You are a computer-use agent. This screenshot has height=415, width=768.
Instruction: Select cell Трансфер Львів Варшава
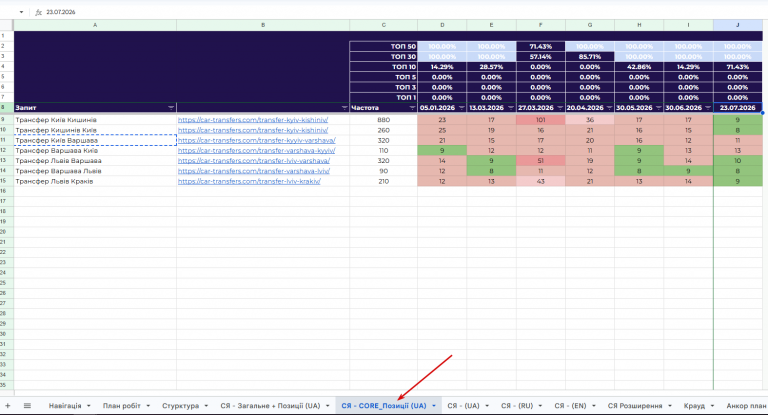(95, 161)
